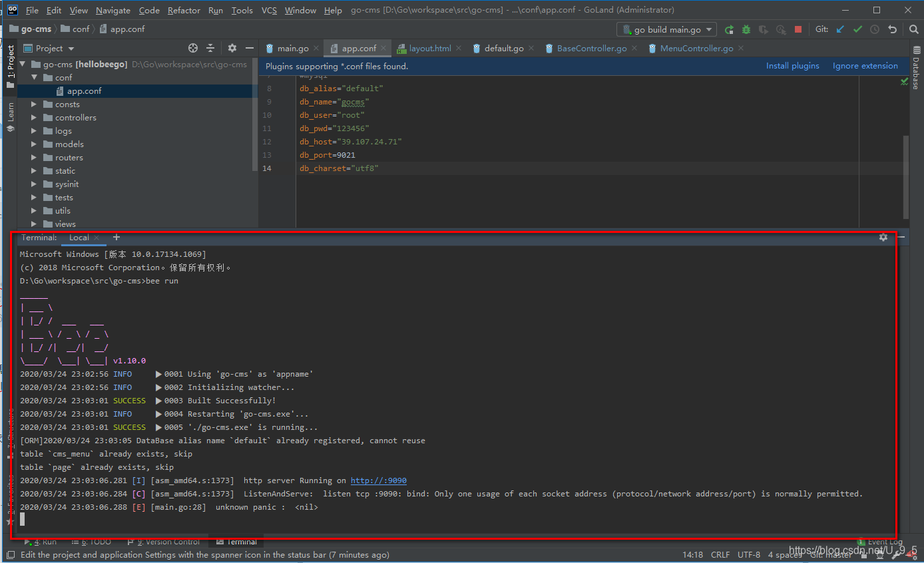The image size is (924, 563).
Task: Collapse all in the Project panel toolbar
Action: tap(210, 48)
